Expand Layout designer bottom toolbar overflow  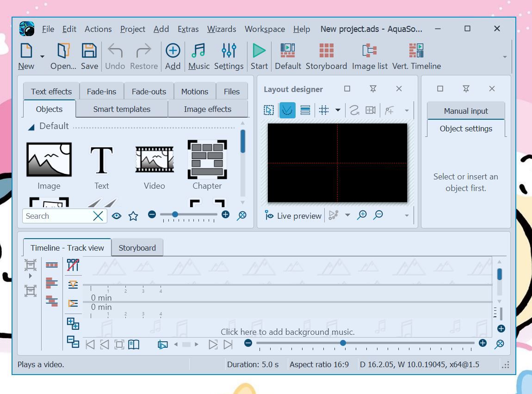pyautogui.click(x=407, y=215)
